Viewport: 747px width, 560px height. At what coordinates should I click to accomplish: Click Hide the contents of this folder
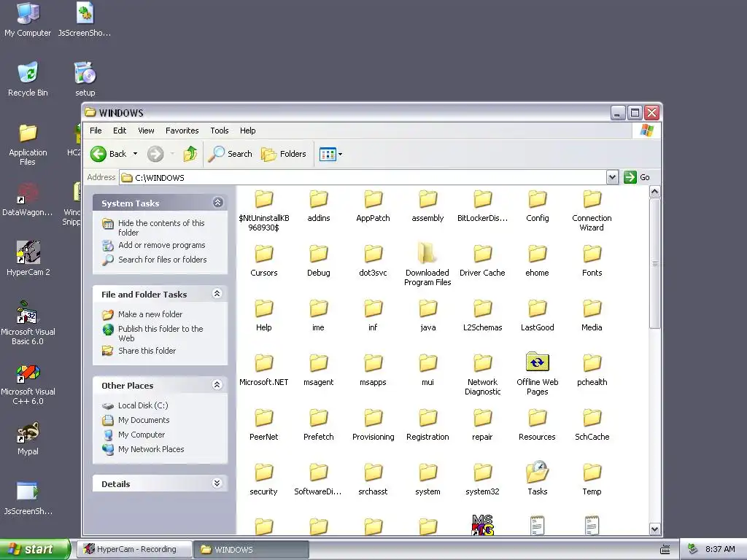tap(161, 227)
